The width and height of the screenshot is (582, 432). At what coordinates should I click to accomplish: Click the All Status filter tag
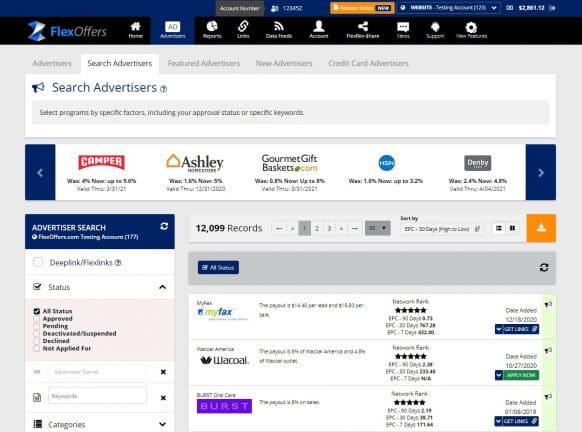[x=218, y=267]
